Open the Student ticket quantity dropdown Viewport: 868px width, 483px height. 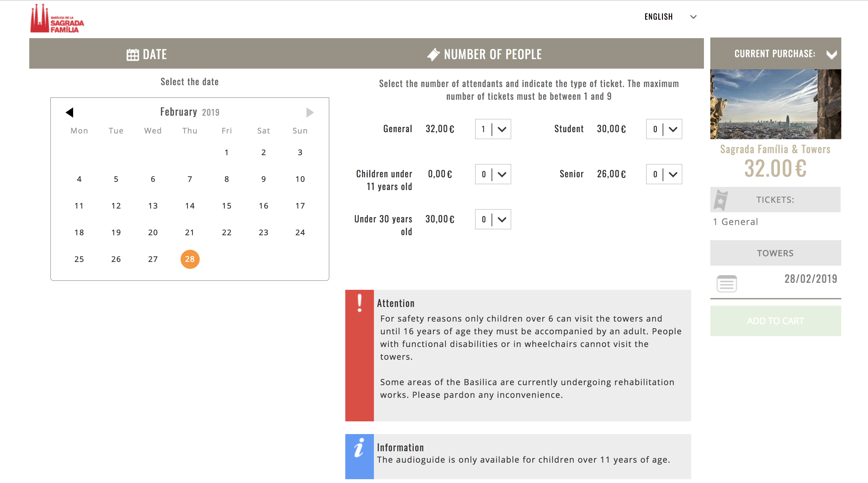coord(664,129)
